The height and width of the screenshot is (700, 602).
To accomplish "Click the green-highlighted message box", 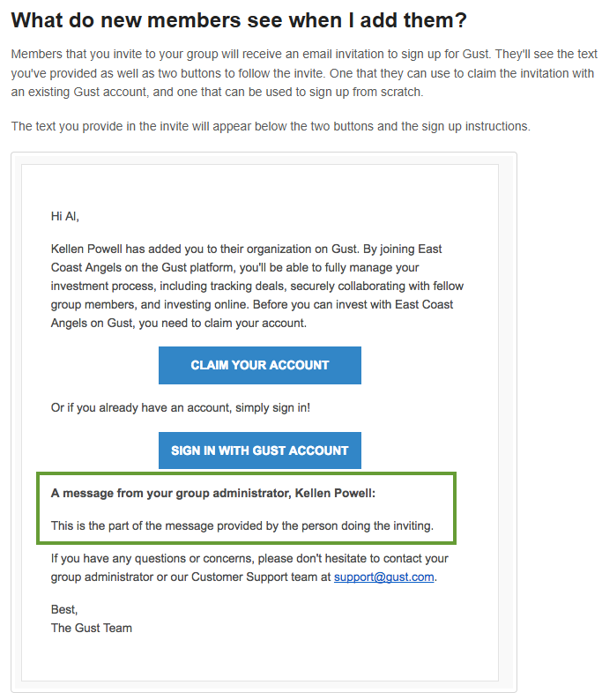I will (x=246, y=509).
